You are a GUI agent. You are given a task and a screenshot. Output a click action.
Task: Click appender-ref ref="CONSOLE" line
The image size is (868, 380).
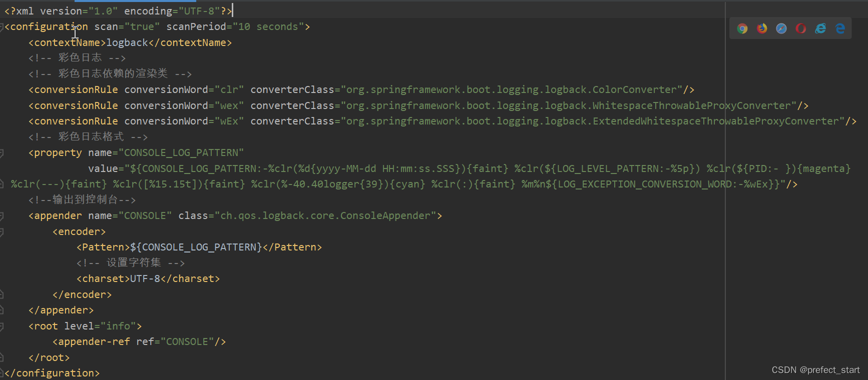coord(139,341)
